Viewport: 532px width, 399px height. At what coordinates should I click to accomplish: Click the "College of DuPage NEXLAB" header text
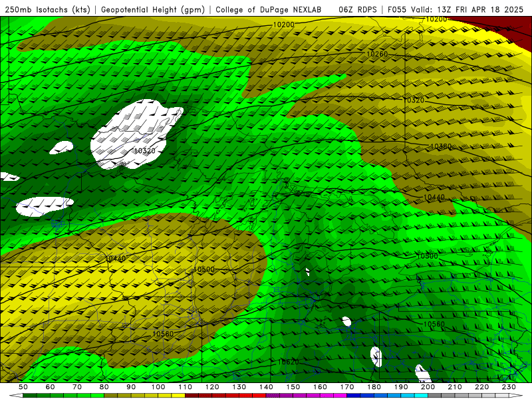pos(269,10)
